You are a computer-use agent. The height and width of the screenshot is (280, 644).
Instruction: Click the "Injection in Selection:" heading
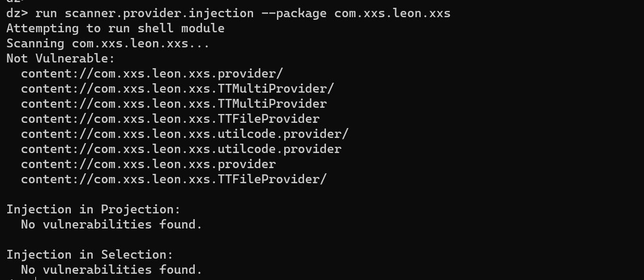coord(90,254)
